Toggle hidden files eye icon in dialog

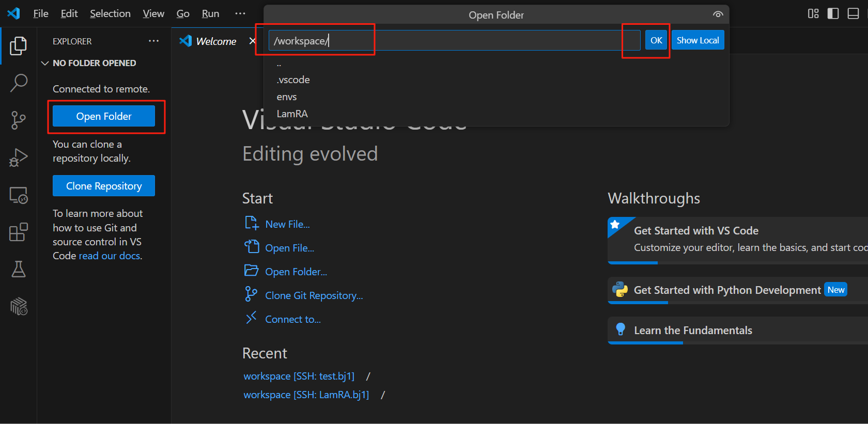click(718, 14)
